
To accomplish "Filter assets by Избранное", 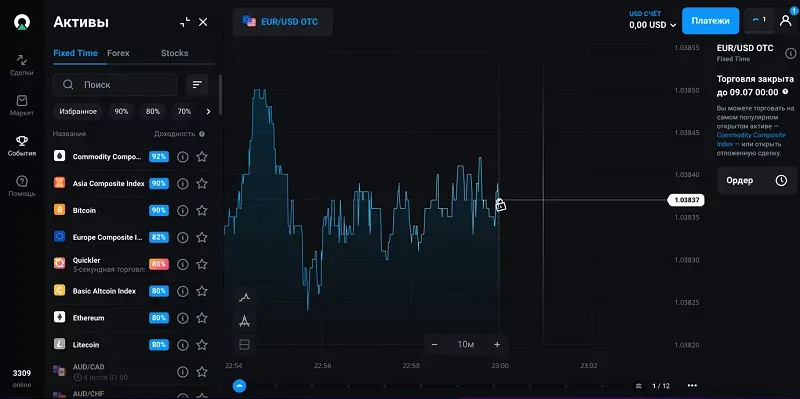I will pyautogui.click(x=78, y=111).
